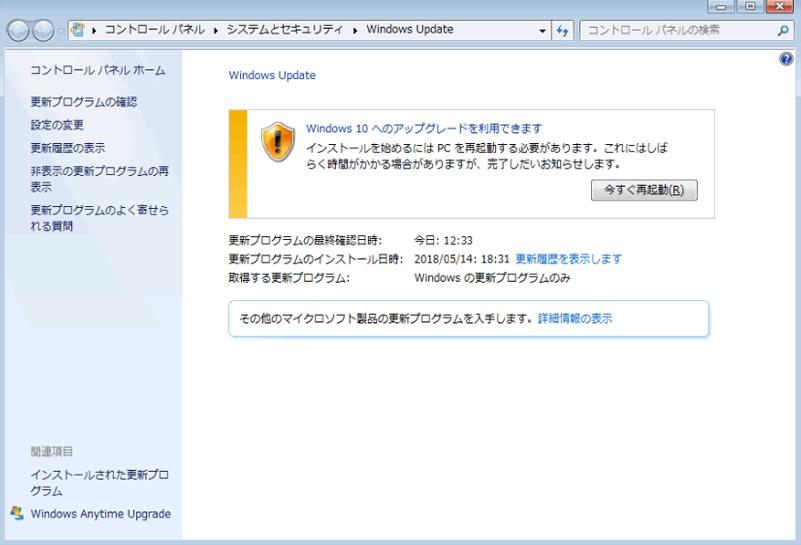Open インストールされた更新プログラム link
The height and width of the screenshot is (545, 801).
pos(100,483)
